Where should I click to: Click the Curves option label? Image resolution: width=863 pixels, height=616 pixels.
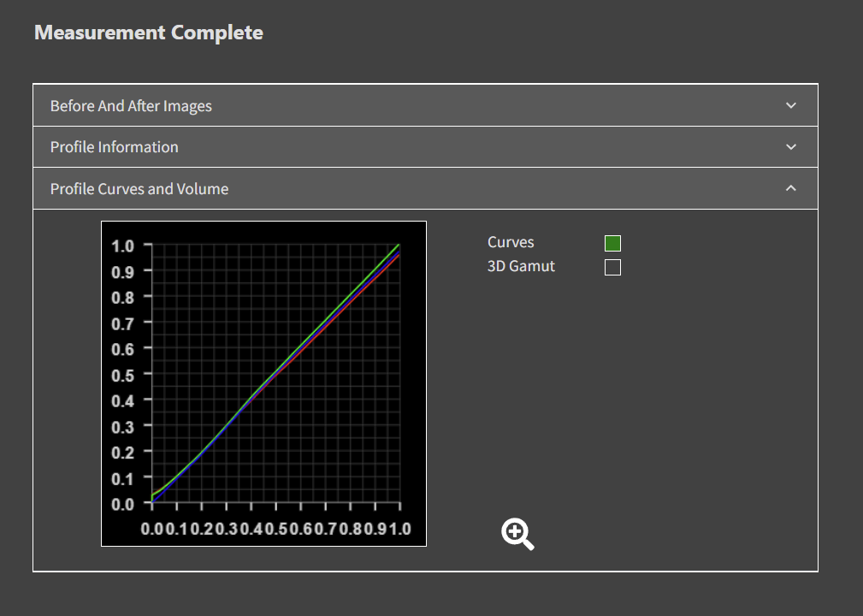coord(511,243)
